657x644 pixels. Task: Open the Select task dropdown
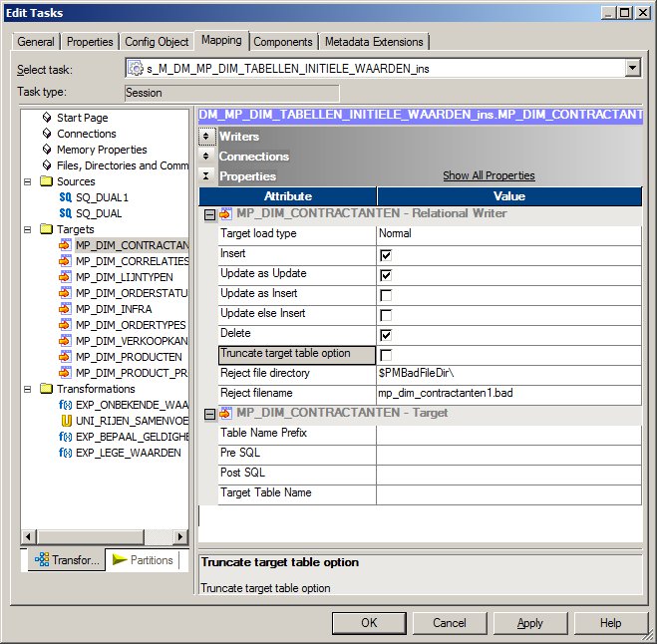[x=632, y=69]
